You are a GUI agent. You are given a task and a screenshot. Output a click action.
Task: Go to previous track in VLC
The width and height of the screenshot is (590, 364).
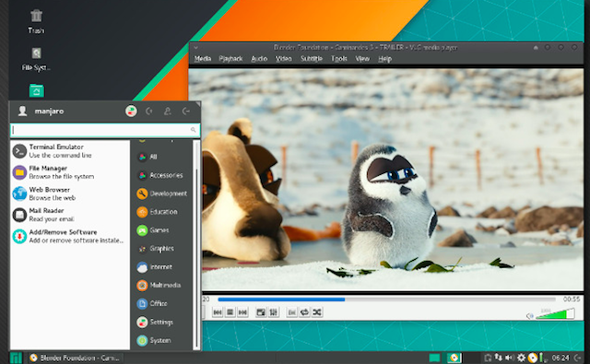(218, 312)
